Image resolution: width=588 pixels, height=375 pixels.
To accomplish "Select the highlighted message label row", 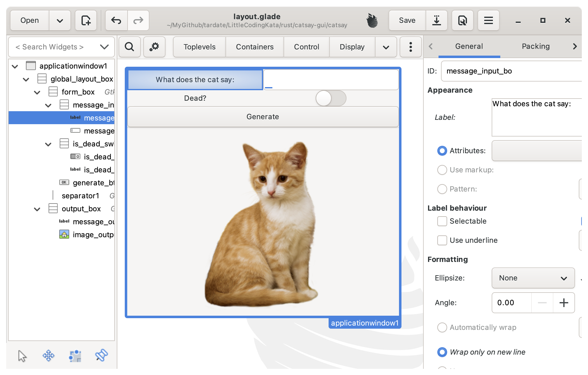I will point(62,118).
